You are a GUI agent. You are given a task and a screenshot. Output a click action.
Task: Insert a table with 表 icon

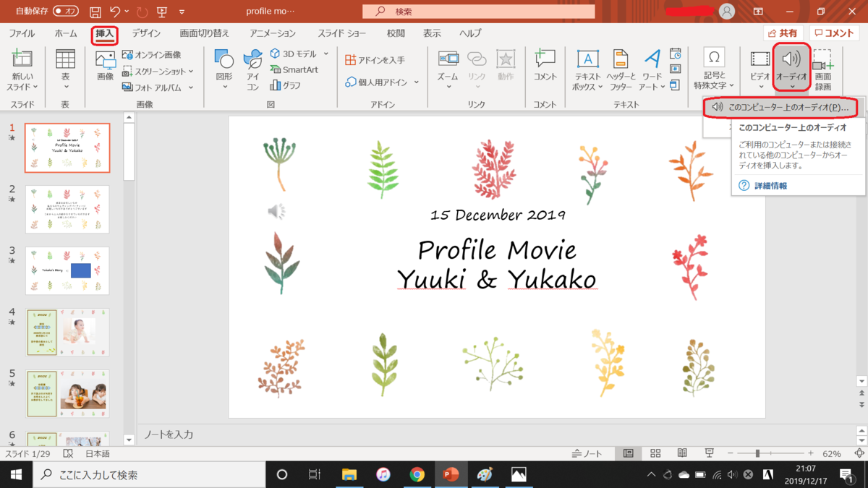click(65, 69)
